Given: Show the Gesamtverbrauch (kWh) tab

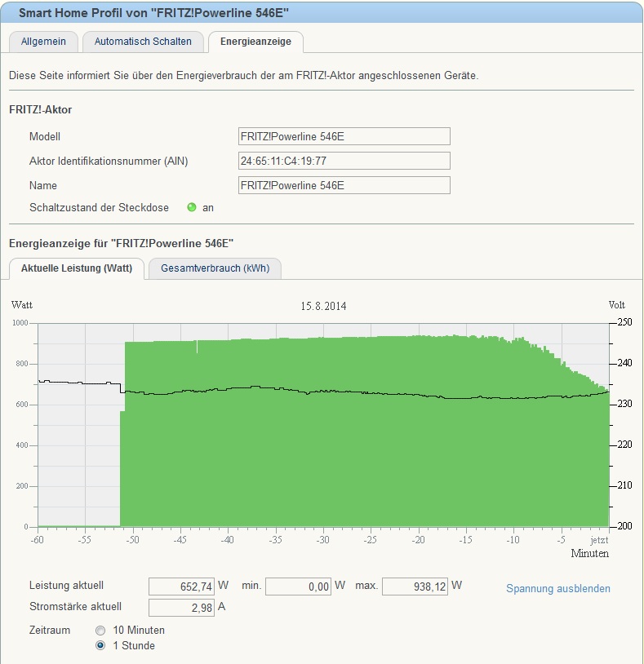Looking at the screenshot, I should click(x=215, y=268).
